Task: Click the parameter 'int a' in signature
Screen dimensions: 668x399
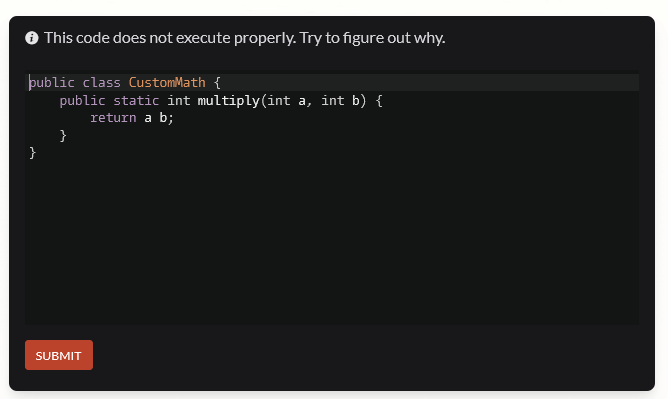Action: (287, 100)
